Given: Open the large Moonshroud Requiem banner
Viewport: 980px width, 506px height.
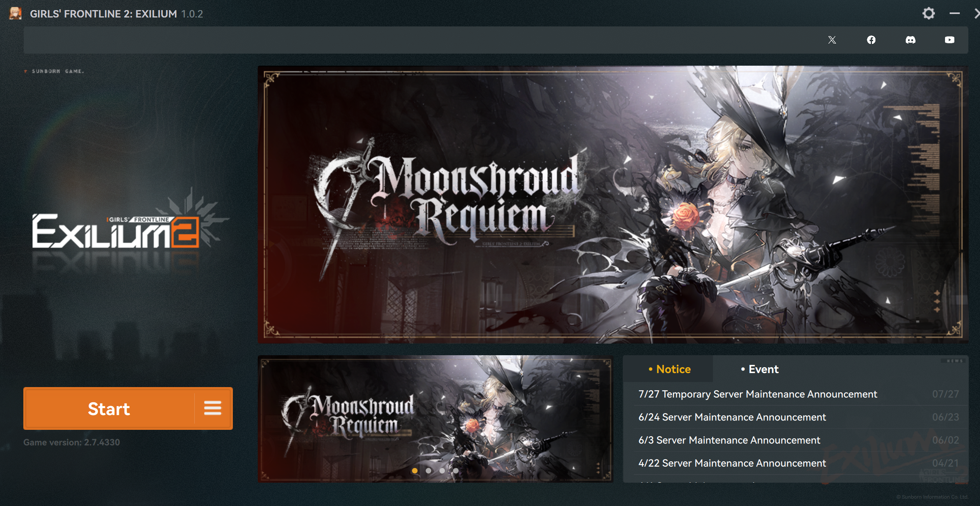Looking at the screenshot, I should point(613,204).
